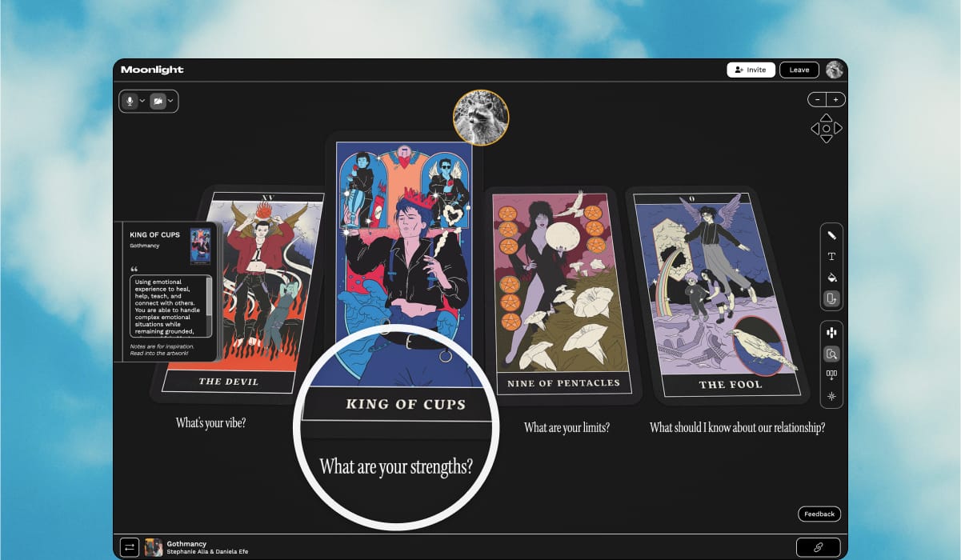The height and width of the screenshot is (560, 961).
Task: Zoom in with the plus button
Action: pos(836,100)
